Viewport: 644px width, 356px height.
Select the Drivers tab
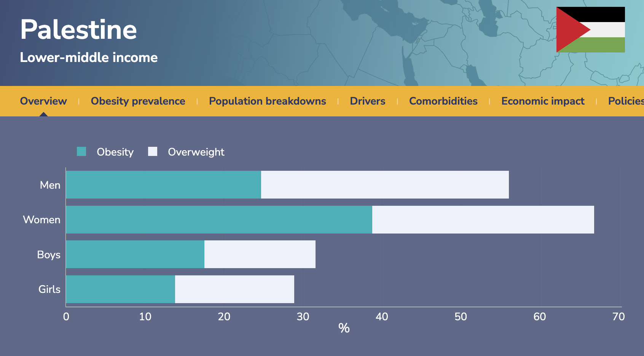coord(367,101)
